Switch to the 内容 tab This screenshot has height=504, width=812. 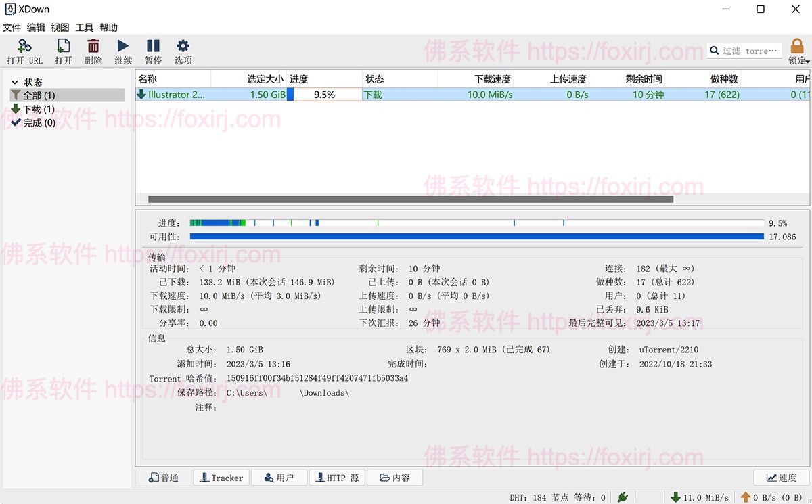pos(394,478)
